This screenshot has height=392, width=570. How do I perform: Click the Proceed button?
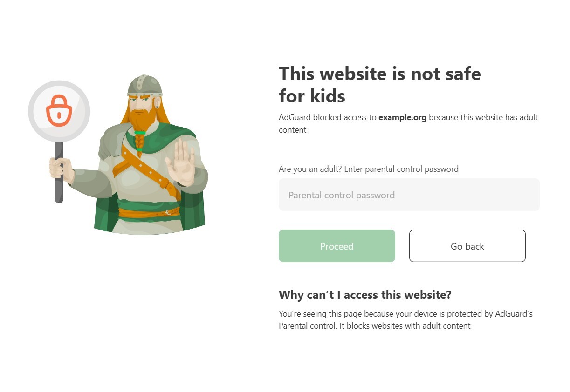click(337, 246)
